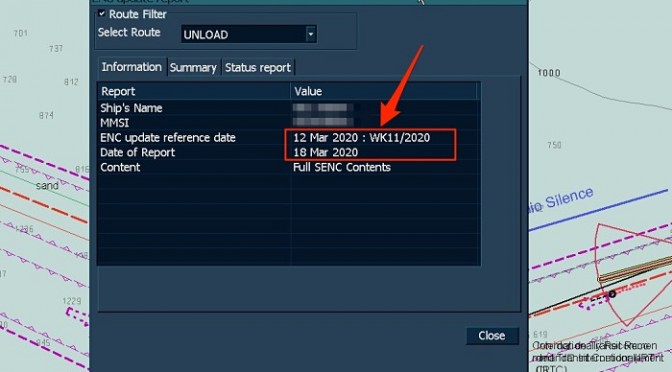Click the sand seabed label on chart

point(47,186)
